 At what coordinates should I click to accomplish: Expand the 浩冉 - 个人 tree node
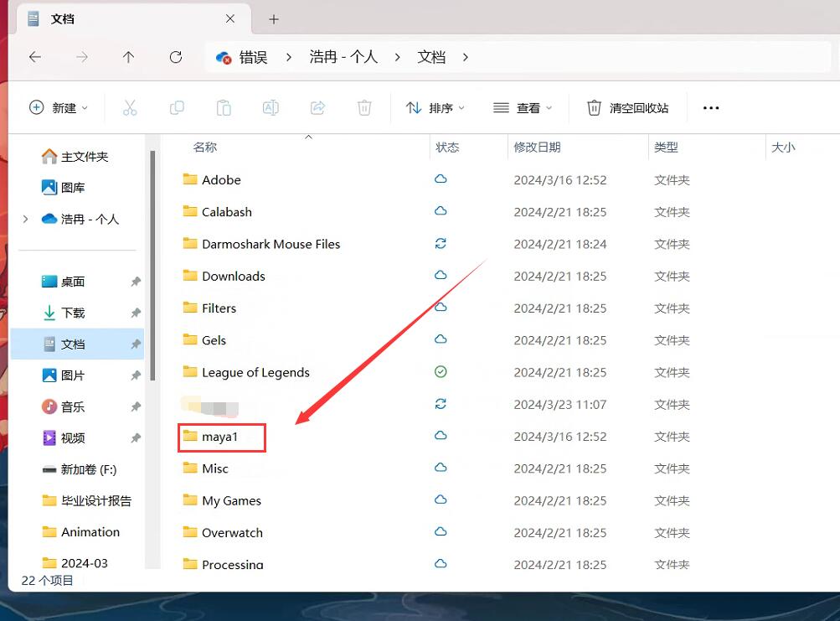tap(25, 219)
